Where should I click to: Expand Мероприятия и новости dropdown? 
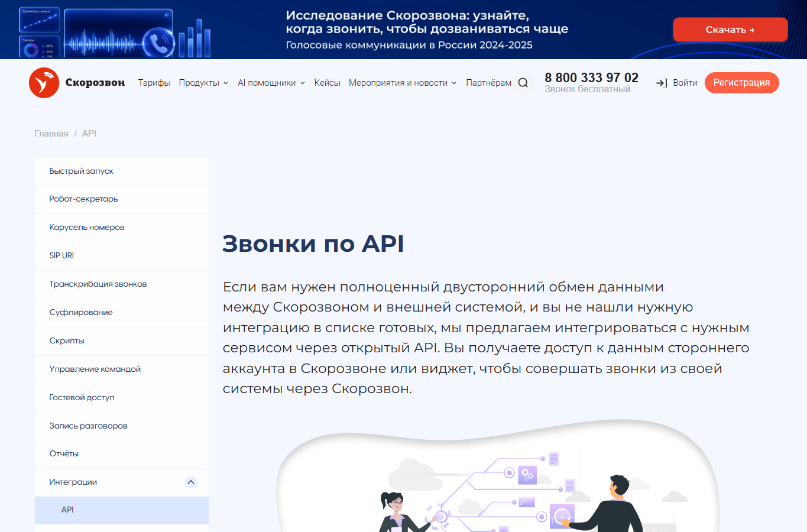403,83
